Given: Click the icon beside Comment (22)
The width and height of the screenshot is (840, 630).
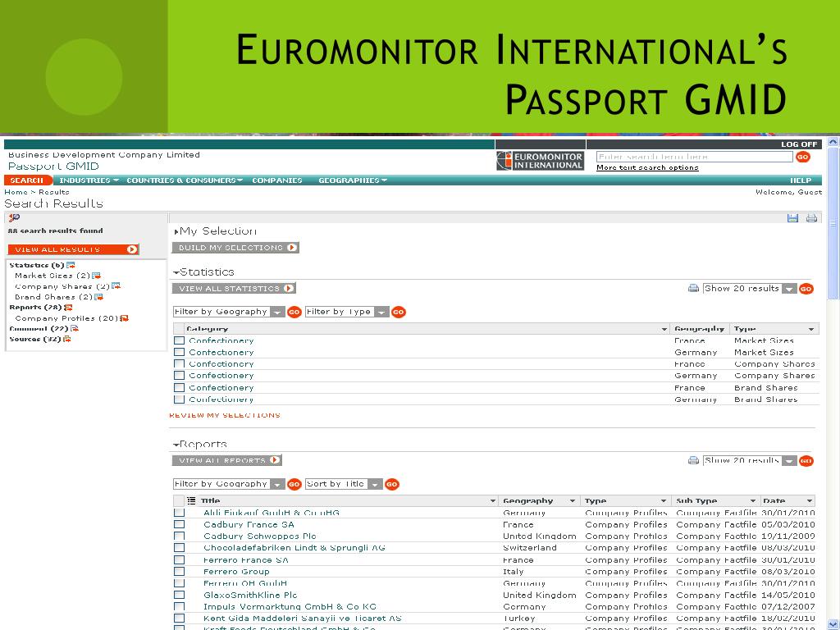Looking at the screenshot, I should pos(75,328).
